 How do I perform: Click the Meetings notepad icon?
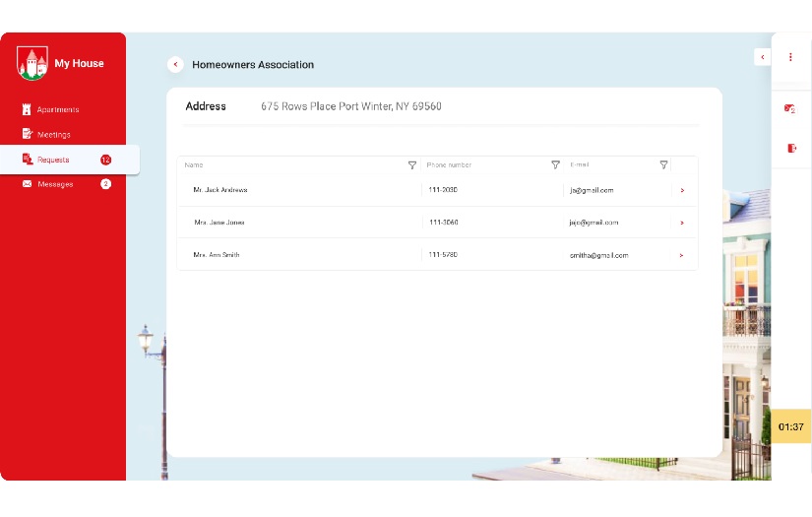[x=27, y=134]
